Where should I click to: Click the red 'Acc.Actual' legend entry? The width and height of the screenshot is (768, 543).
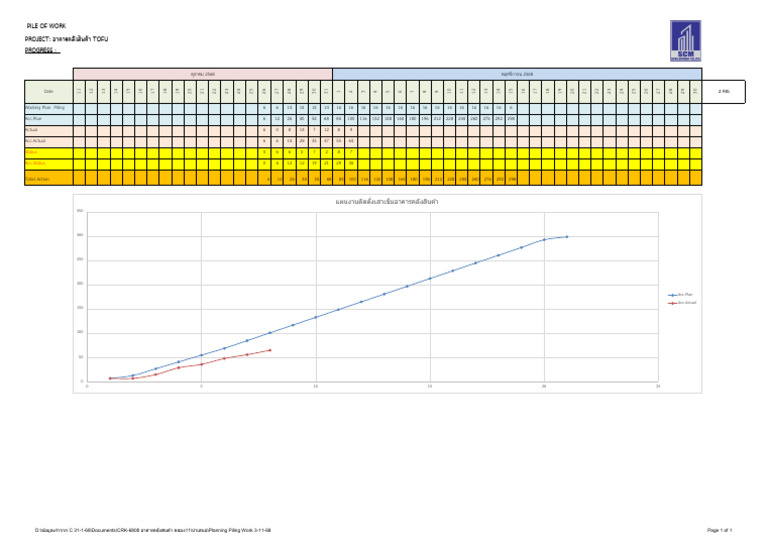(x=682, y=303)
